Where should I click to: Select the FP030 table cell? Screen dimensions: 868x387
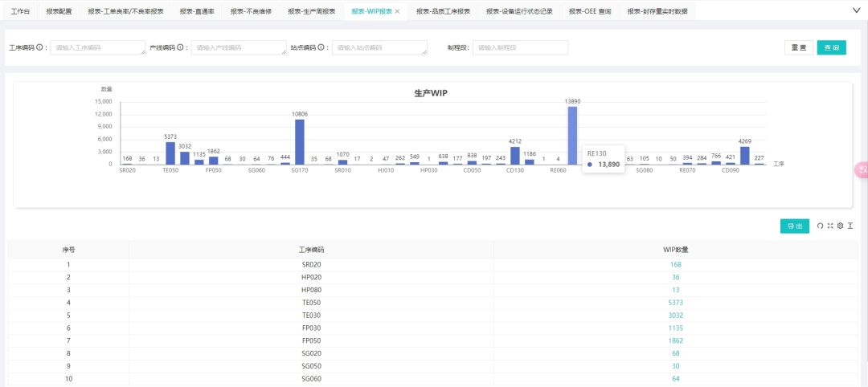311,328
